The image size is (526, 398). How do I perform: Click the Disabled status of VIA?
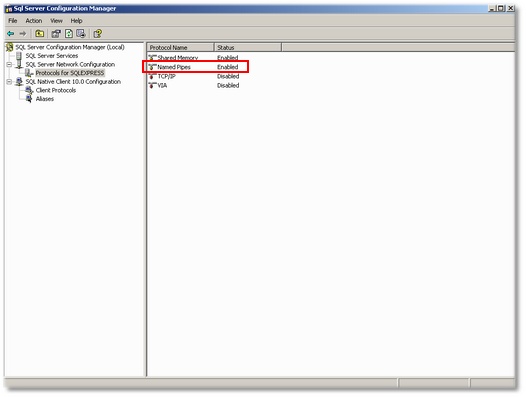228,85
